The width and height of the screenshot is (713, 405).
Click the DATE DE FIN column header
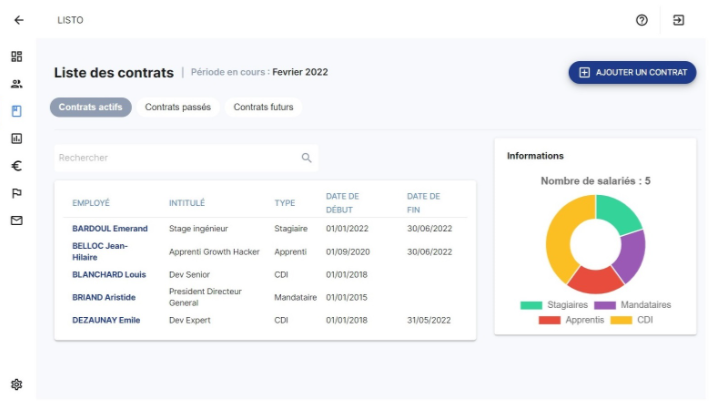pyautogui.click(x=423, y=203)
